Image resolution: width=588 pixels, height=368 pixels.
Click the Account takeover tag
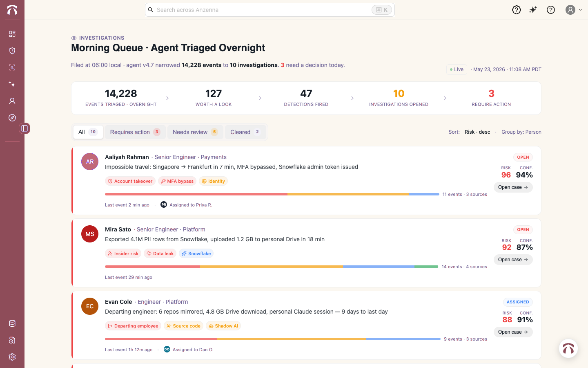pos(130,181)
